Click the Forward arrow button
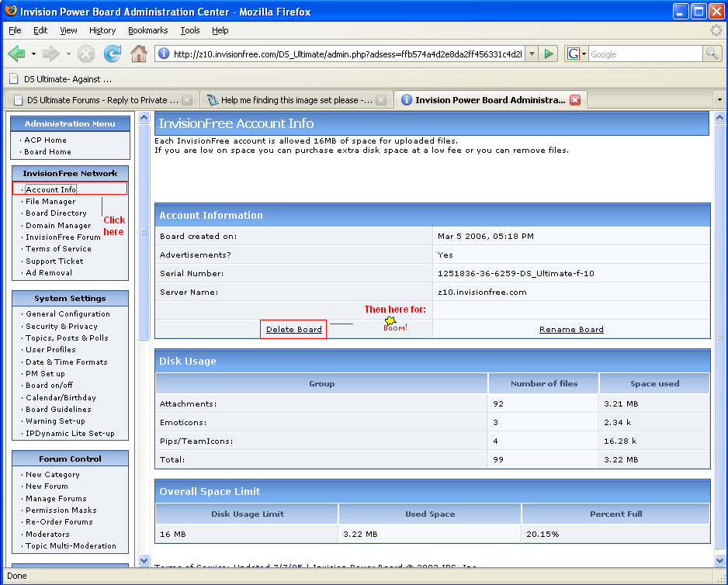This screenshot has height=585, width=728. coord(50,54)
